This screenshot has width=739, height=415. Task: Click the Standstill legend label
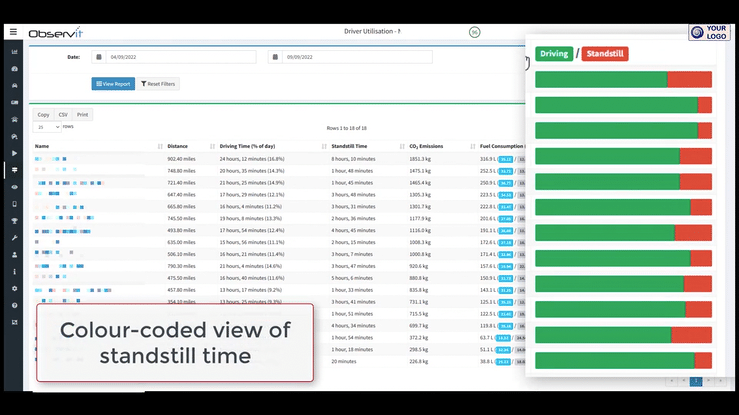coord(605,54)
